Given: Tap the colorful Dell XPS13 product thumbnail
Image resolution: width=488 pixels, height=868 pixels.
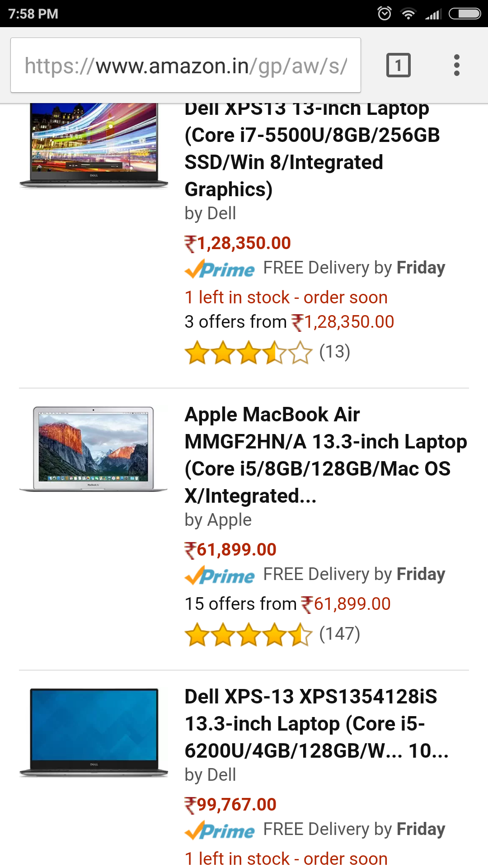Looking at the screenshot, I should pos(94,146).
